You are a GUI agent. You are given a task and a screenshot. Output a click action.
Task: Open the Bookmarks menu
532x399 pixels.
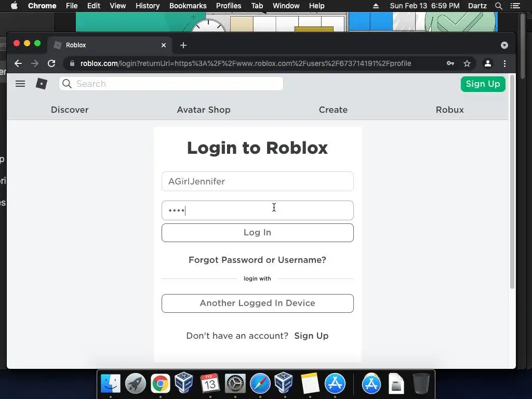(x=188, y=6)
